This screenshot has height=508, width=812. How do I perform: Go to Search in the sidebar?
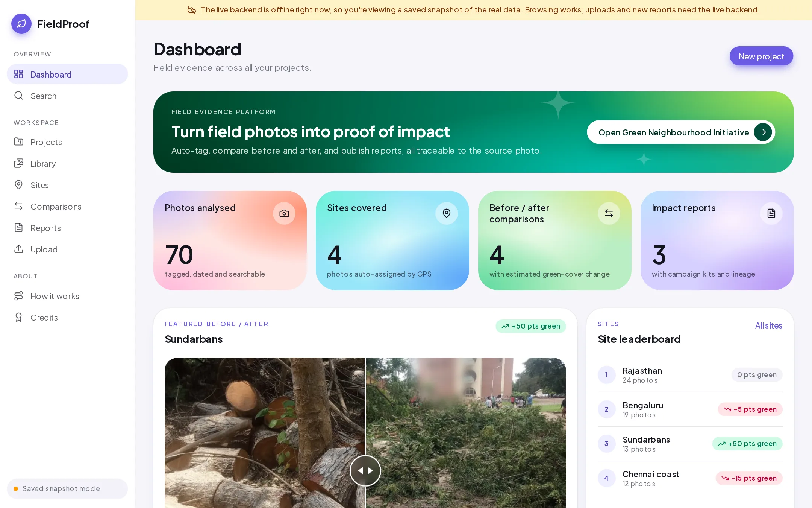(67, 96)
